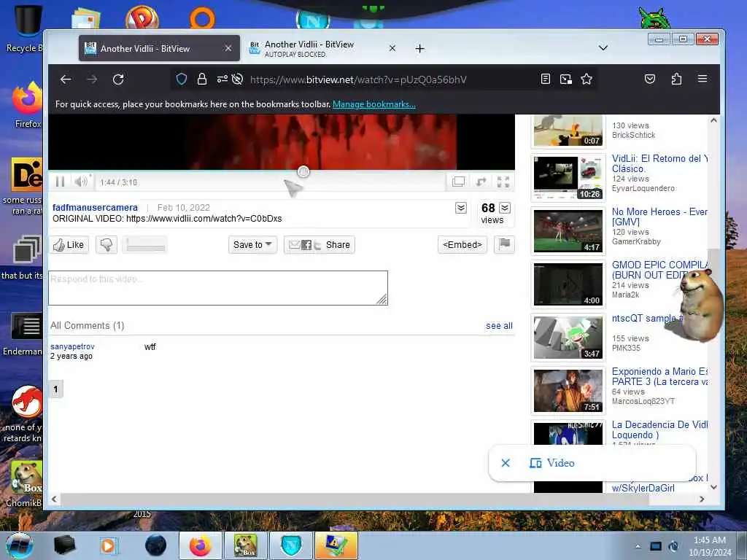Close the autoplay blocked tab
Viewport: 747px width, 560px height.
(392, 48)
